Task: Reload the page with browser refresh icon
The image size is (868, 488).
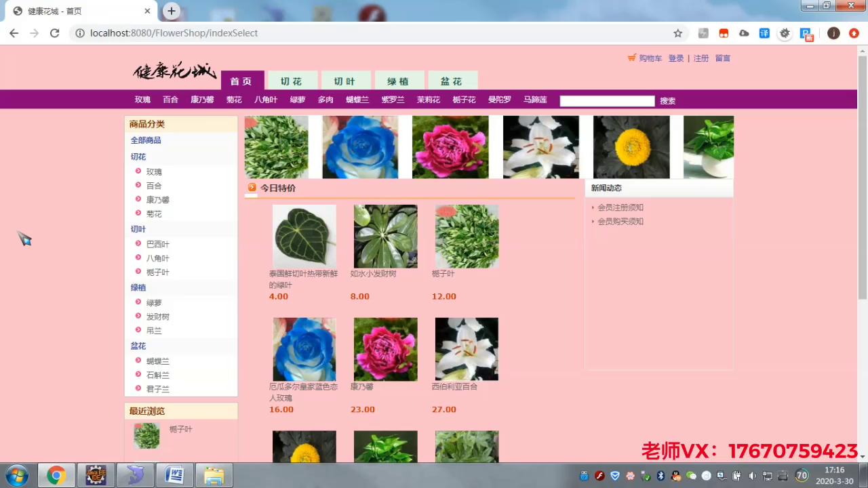Action: [55, 33]
